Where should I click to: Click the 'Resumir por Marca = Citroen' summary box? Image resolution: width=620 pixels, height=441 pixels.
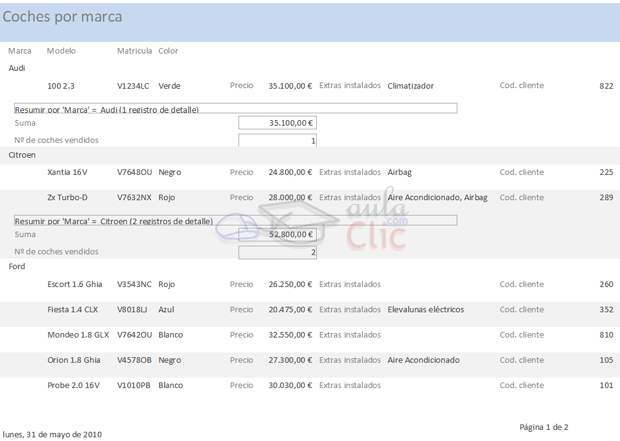(x=235, y=220)
